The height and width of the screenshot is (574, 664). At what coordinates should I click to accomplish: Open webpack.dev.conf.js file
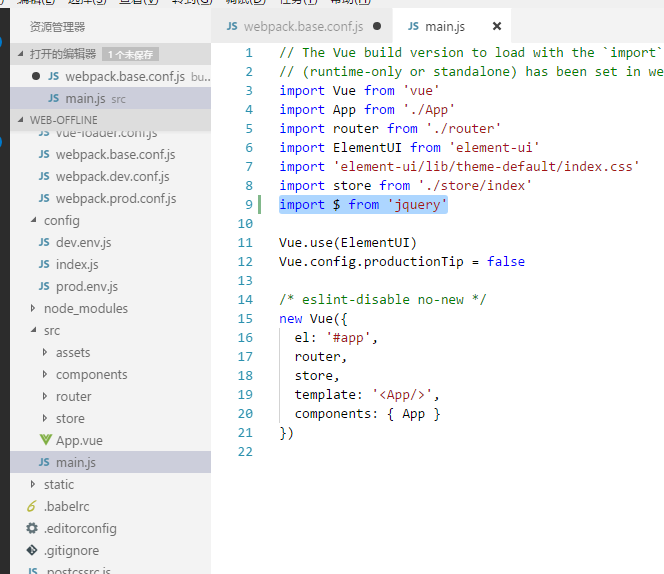pos(112,177)
